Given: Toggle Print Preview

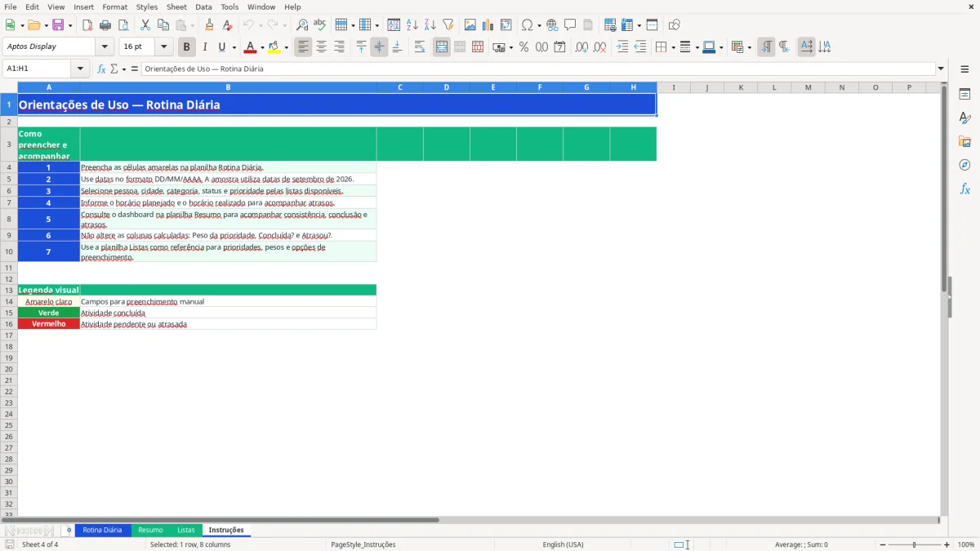Looking at the screenshot, I should pos(123,25).
